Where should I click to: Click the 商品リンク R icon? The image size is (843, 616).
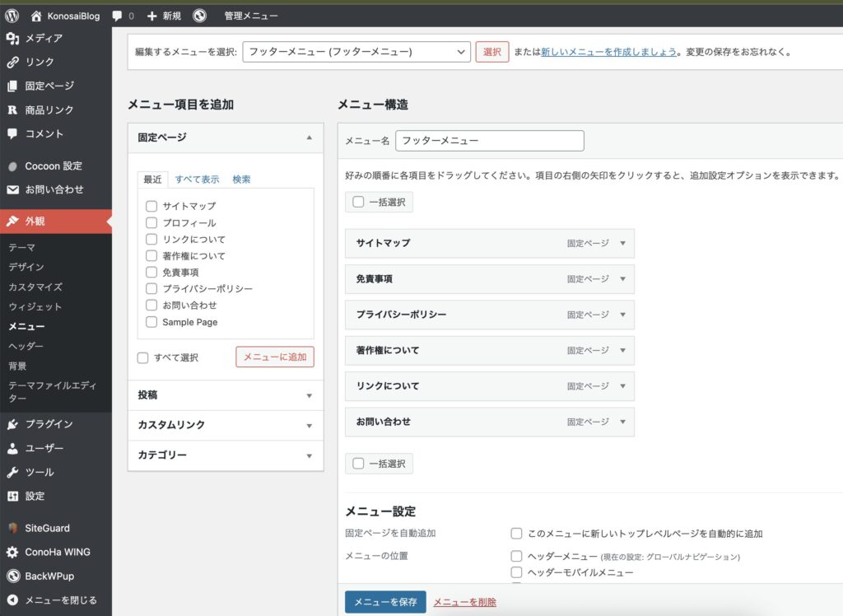12,110
